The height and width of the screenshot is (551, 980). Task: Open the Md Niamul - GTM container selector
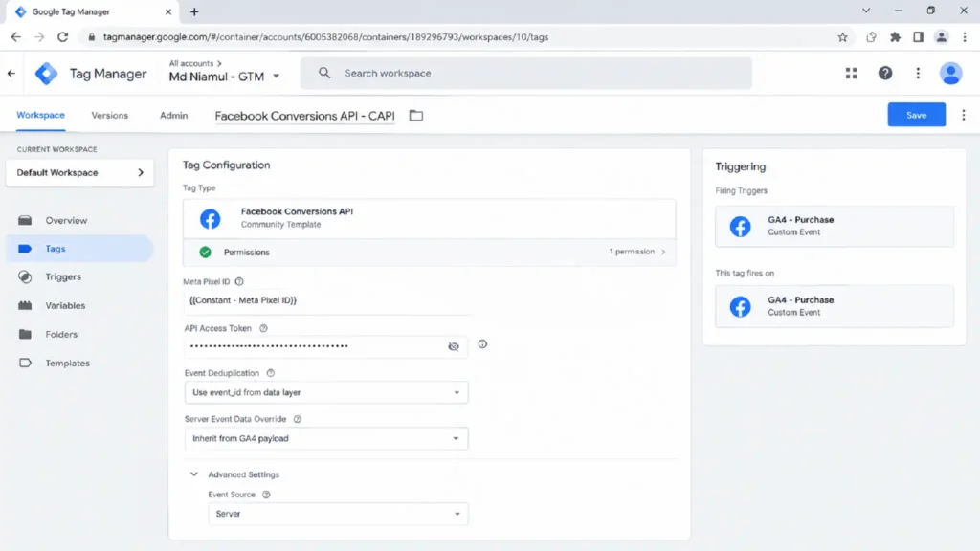click(x=224, y=77)
